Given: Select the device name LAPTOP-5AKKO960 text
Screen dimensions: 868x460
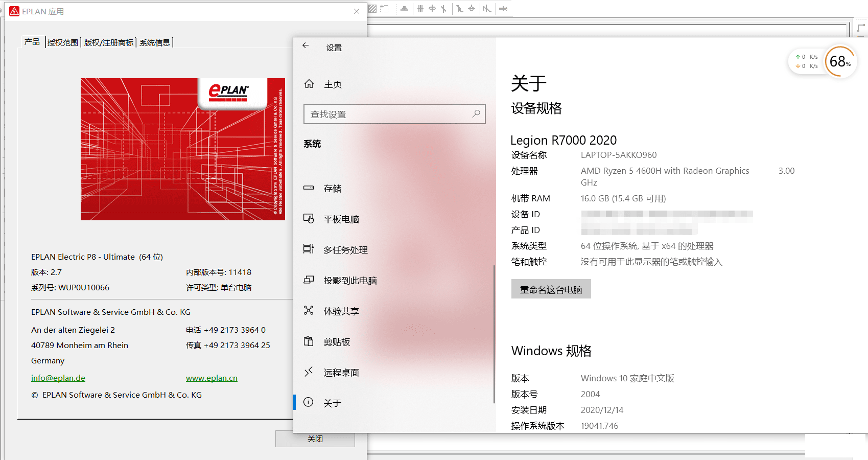Looking at the screenshot, I should point(619,155).
